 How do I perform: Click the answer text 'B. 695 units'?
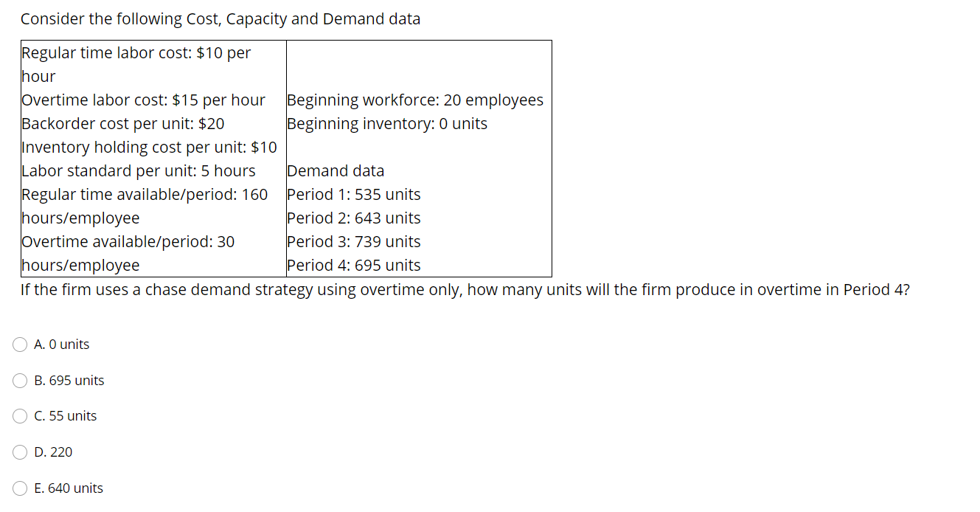pos(69,380)
